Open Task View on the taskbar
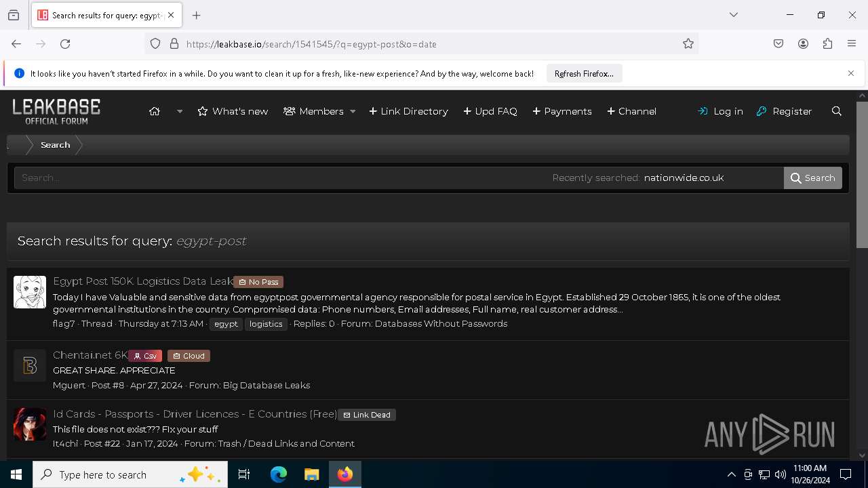 [x=244, y=474]
